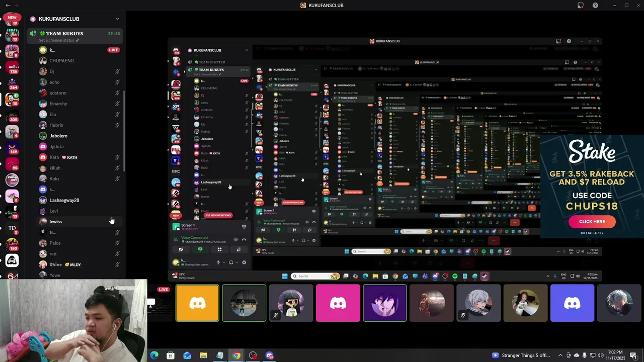The height and width of the screenshot is (362, 644).
Task: Click the Stake ad CLICK HERE button
Action: click(592, 222)
